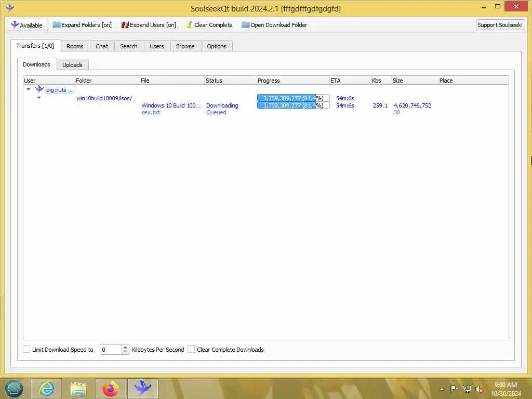This screenshot has width=532, height=399.
Task: Sort by the Folder column header
Action: (x=107, y=81)
